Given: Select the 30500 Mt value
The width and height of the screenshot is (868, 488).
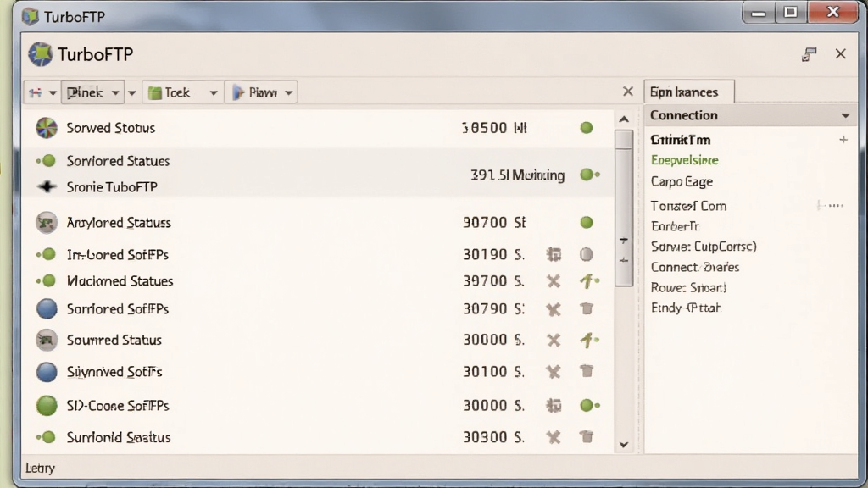Looking at the screenshot, I should [x=494, y=128].
